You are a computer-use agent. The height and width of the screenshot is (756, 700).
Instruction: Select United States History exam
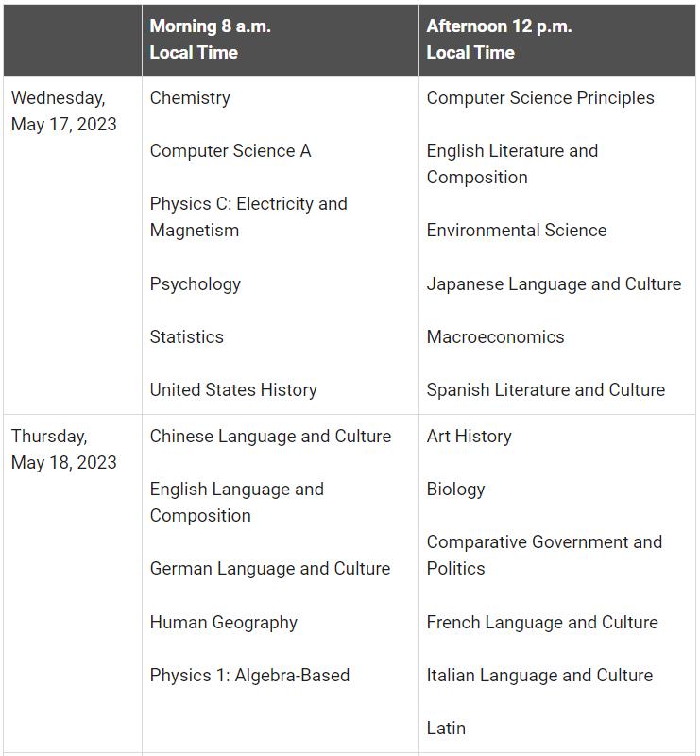click(x=232, y=390)
